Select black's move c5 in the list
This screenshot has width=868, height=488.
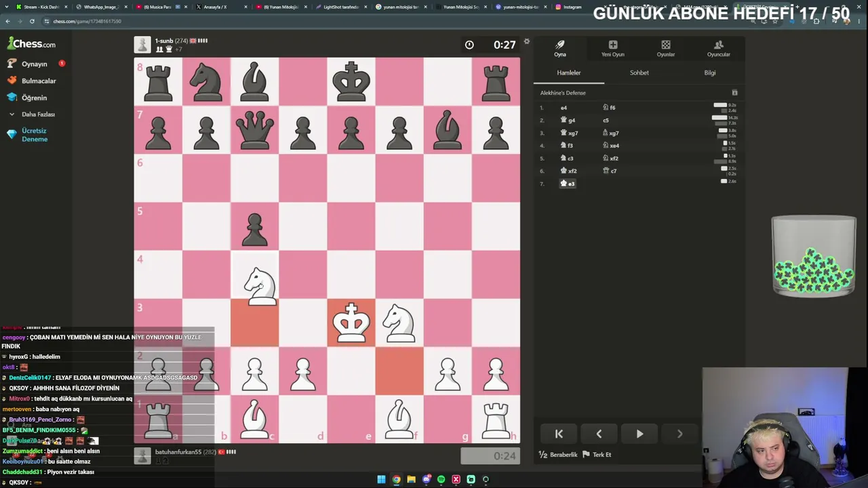coord(606,121)
